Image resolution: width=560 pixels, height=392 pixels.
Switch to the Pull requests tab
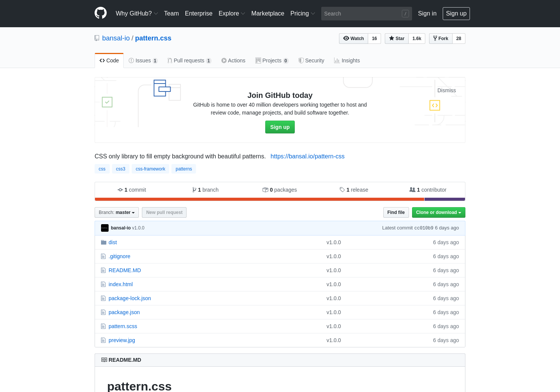(189, 60)
